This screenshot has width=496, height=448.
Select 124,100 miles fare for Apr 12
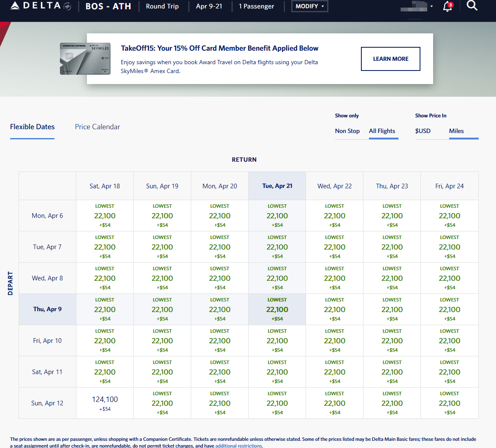coord(105,403)
